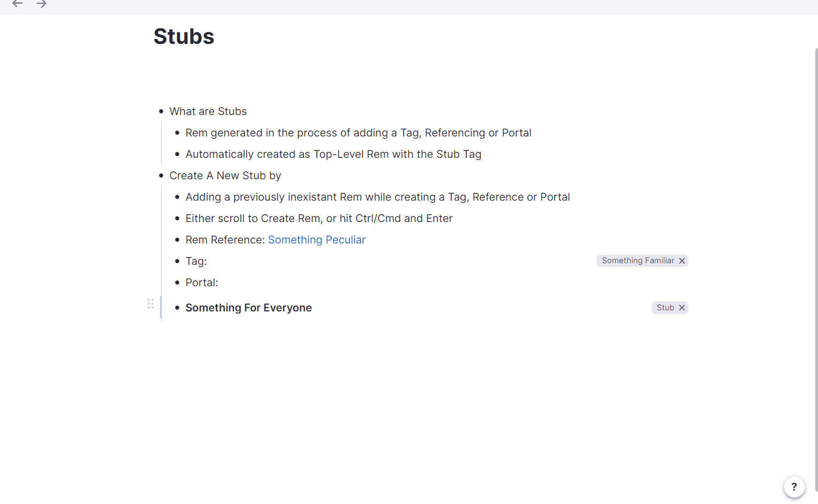Open the Something Peculiar reference link
This screenshot has width=818, height=504.
click(x=316, y=240)
